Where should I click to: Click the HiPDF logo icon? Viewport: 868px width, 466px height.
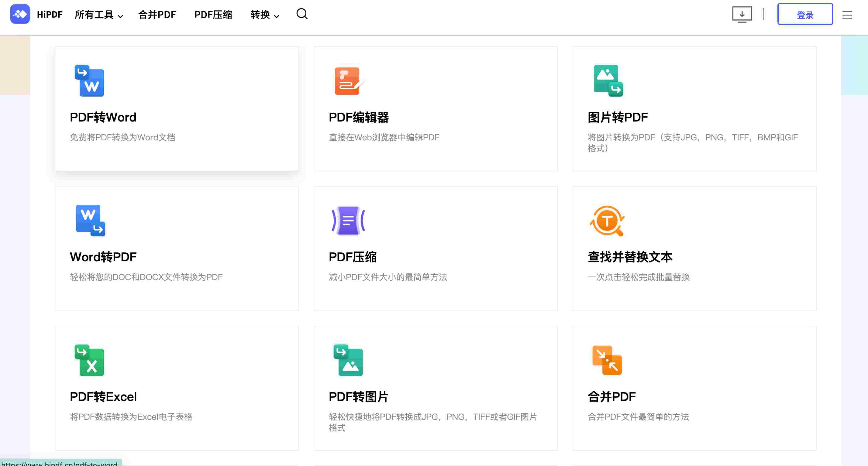point(20,14)
